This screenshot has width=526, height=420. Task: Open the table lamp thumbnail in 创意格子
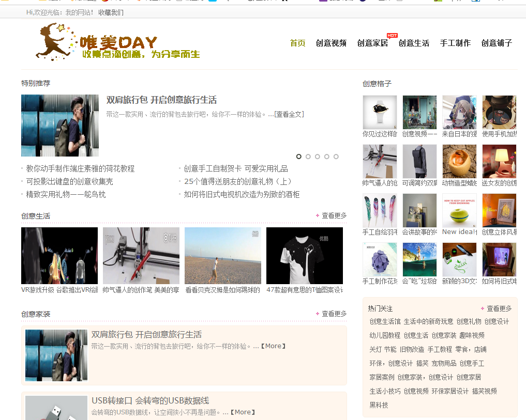pyautogui.click(x=499, y=161)
